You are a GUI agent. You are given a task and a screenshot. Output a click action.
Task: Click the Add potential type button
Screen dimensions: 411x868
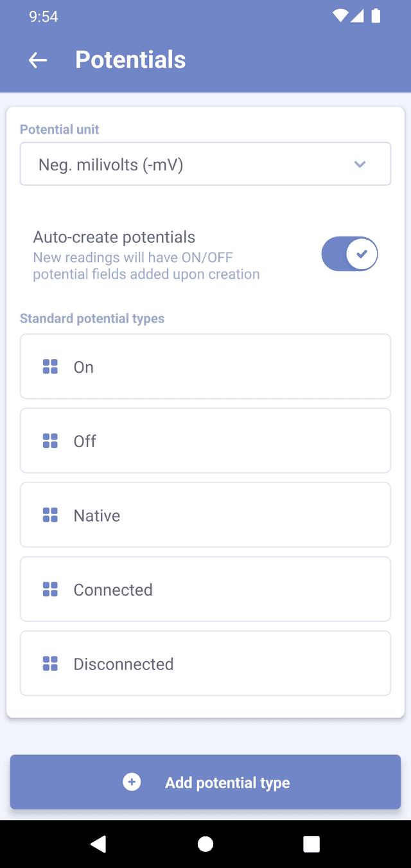[x=205, y=782]
